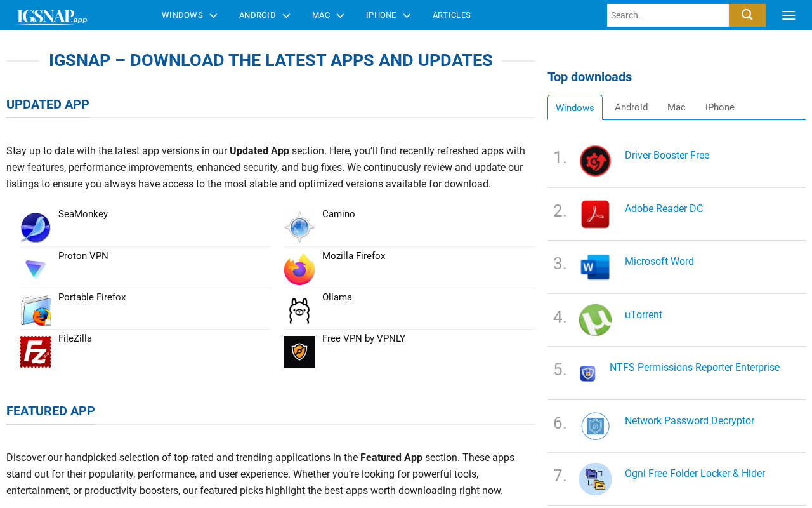Expand the Windows dropdown menu
The width and height of the screenshot is (812, 508).
(x=189, y=15)
